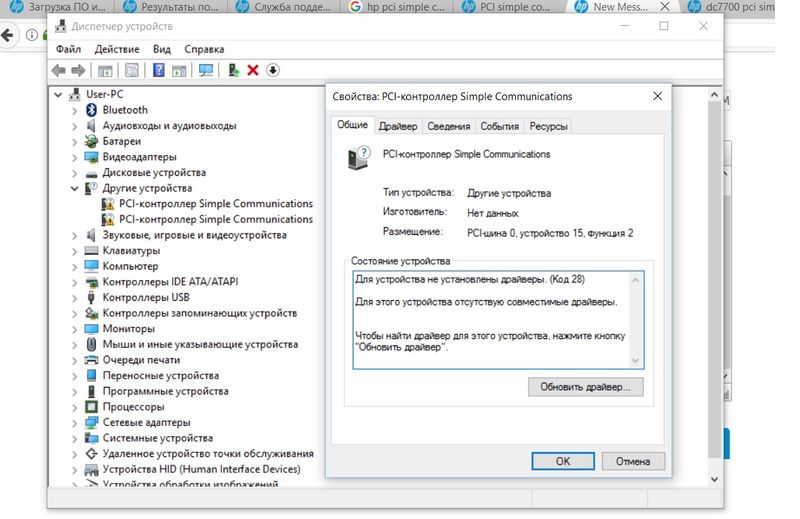Close the PCI controller properties dialog
800x519 pixels.
click(x=658, y=96)
